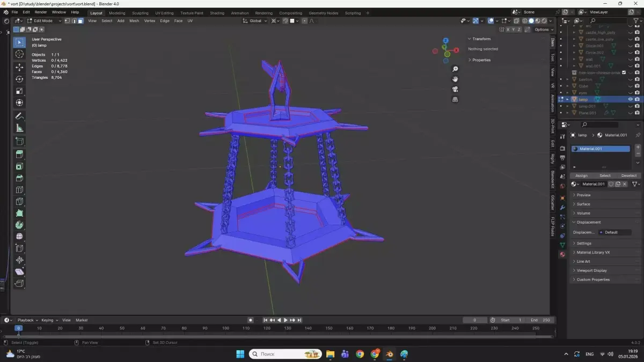Viewport: 644px width, 362px height.
Task: Expand the Surface panel
Action: [x=606, y=204]
